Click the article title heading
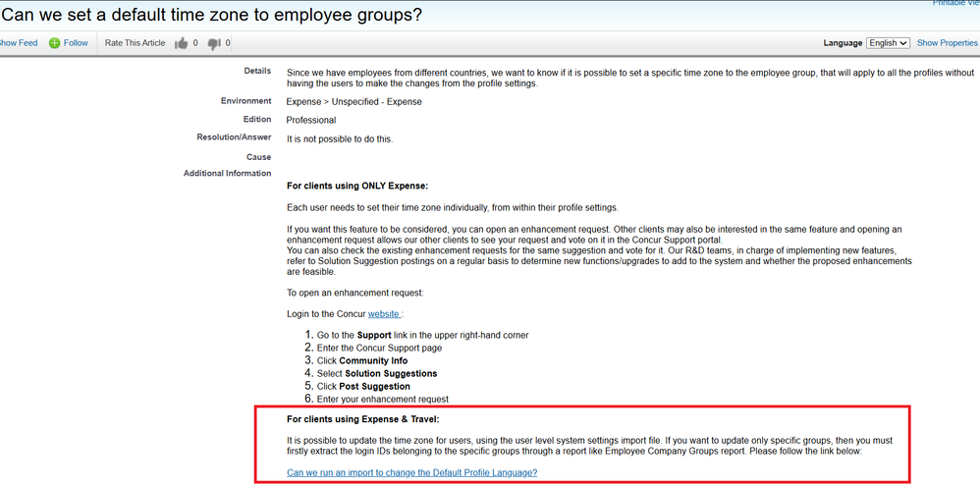This screenshot has width=980, height=487. pyautogui.click(x=211, y=15)
